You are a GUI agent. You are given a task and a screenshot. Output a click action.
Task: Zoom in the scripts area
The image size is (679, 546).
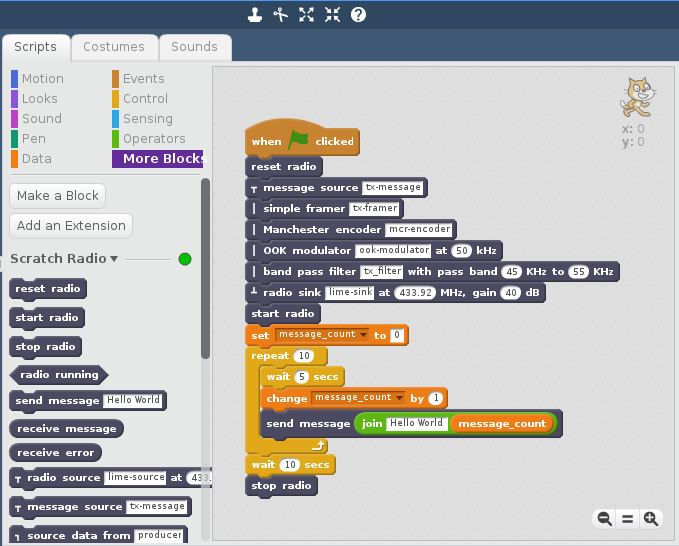pyautogui.click(x=651, y=518)
